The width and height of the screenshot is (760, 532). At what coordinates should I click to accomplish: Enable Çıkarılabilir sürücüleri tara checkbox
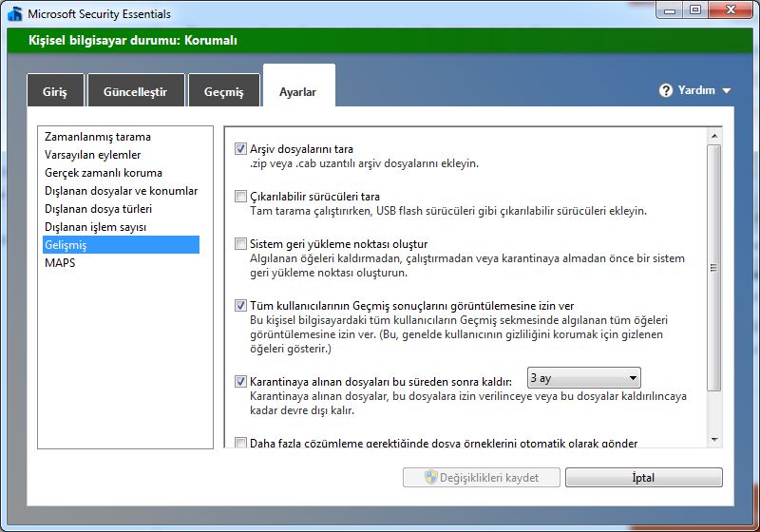[x=240, y=197]
